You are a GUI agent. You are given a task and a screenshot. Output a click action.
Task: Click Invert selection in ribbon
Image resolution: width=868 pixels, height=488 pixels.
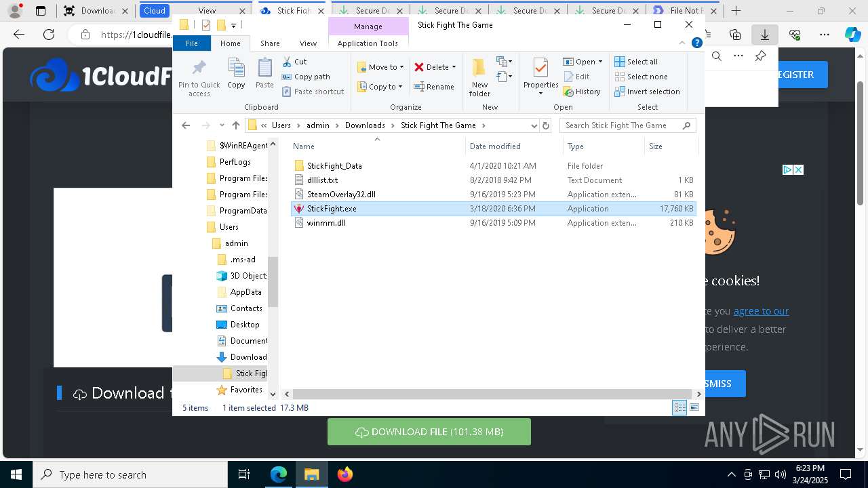647,91
